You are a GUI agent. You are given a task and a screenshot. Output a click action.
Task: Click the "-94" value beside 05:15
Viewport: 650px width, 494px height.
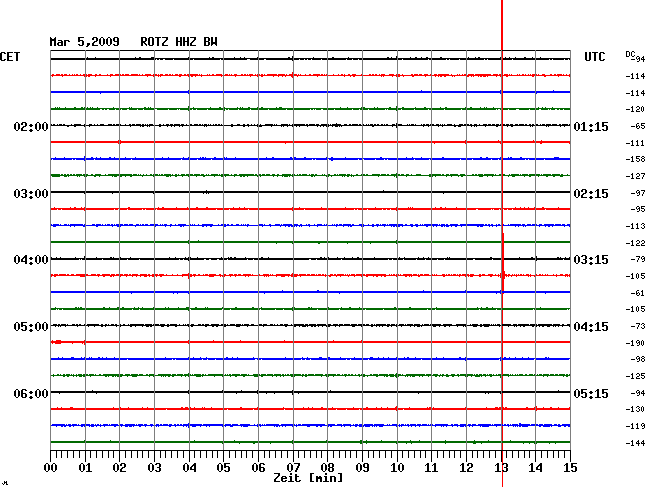[638, 393]
